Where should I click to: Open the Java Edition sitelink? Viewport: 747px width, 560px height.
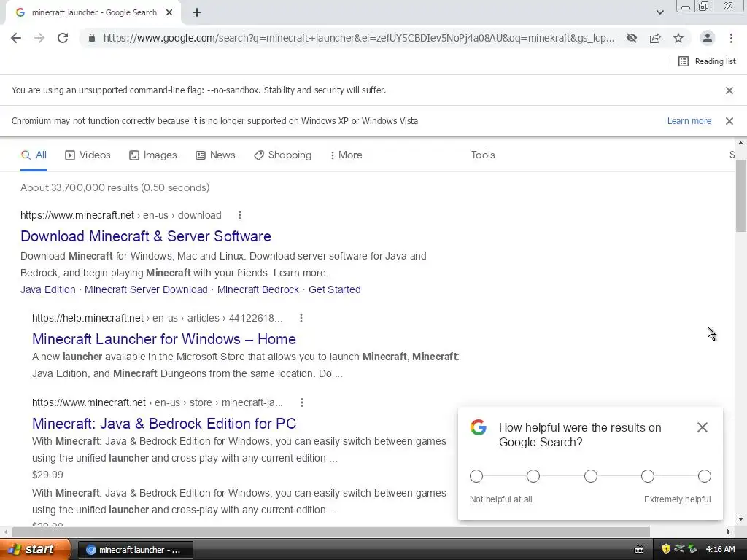tap(47, 289)
